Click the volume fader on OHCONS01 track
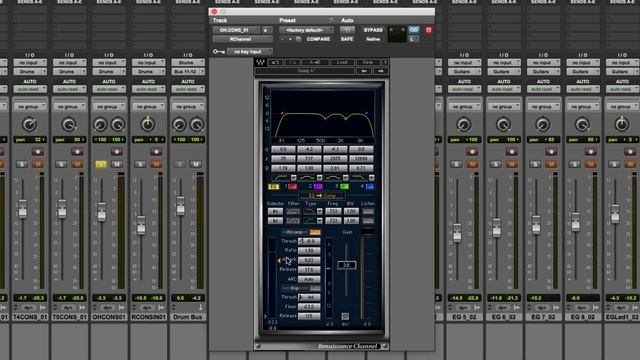Viewport: 640px width, 360px height. (x=101, y=211)
